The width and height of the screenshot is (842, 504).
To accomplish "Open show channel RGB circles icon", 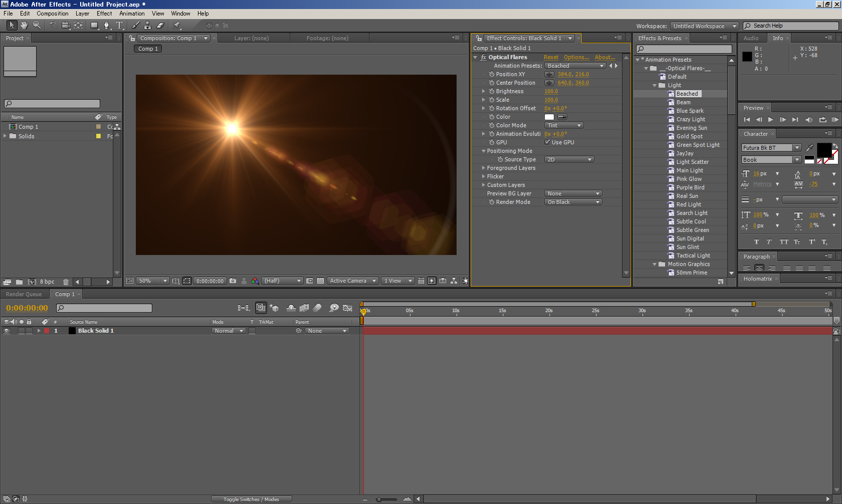I will pos(255,281).
